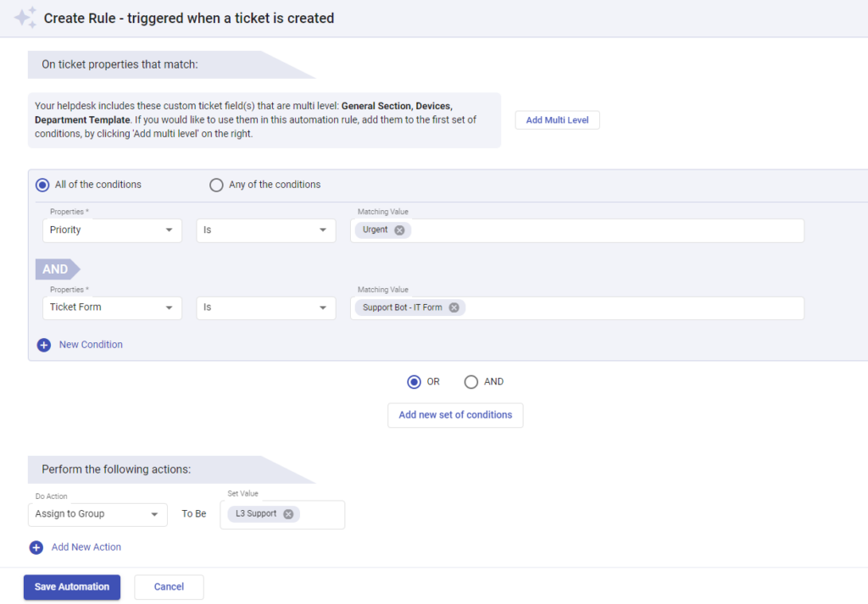Screen dimensions: 868x604
Task: Click Add new set of conditions
Action: coord(454,414)
